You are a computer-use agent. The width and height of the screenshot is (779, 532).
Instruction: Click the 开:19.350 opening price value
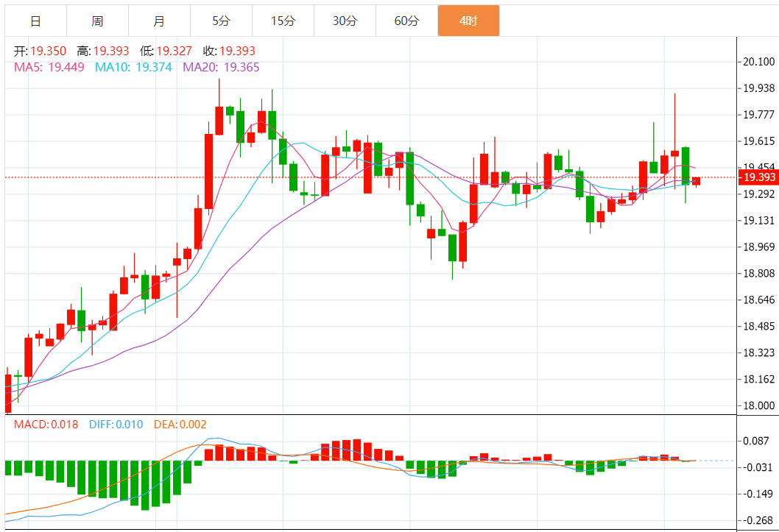click(x=40, y=51)
